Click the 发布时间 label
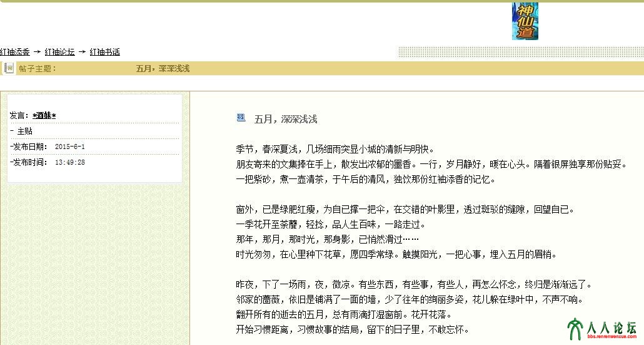This screenshot has height=345, width=644. [29, 162]
